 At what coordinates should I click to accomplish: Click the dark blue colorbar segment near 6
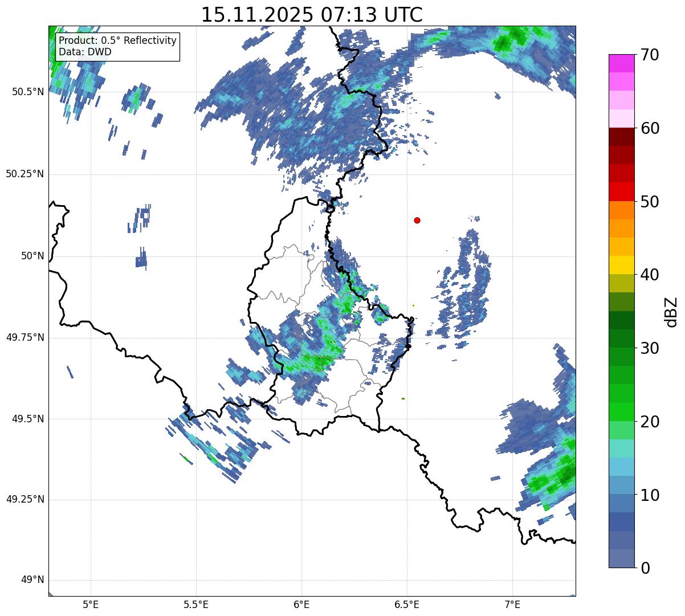[621, 521]
